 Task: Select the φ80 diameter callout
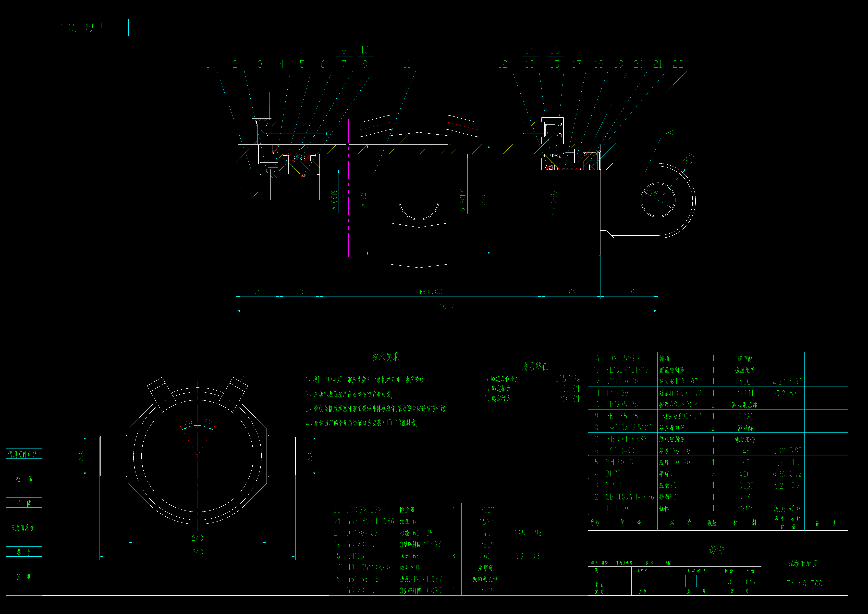[668, 133]
